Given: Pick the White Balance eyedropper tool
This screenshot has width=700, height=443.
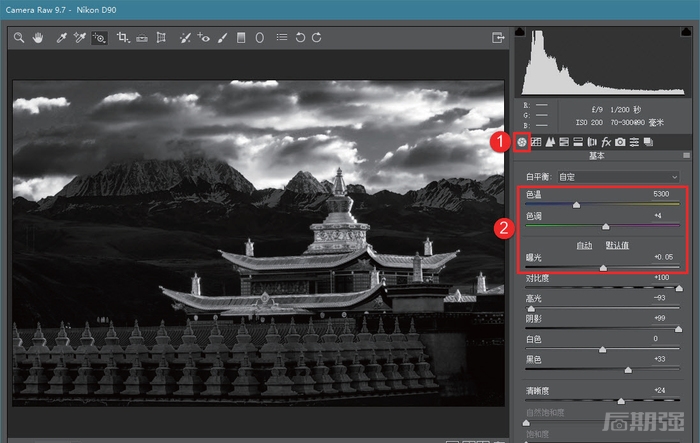Looking at the screenshot, I should click(x=61, y=38).
